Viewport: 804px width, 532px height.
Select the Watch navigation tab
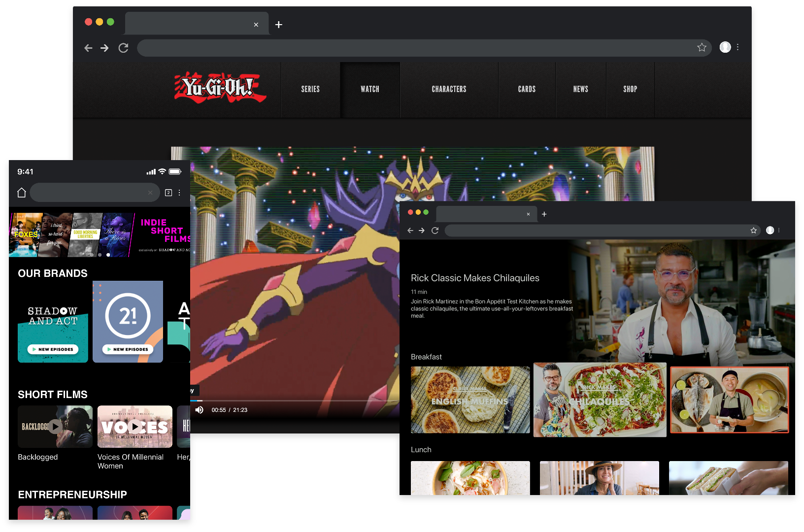pos(370,89)
